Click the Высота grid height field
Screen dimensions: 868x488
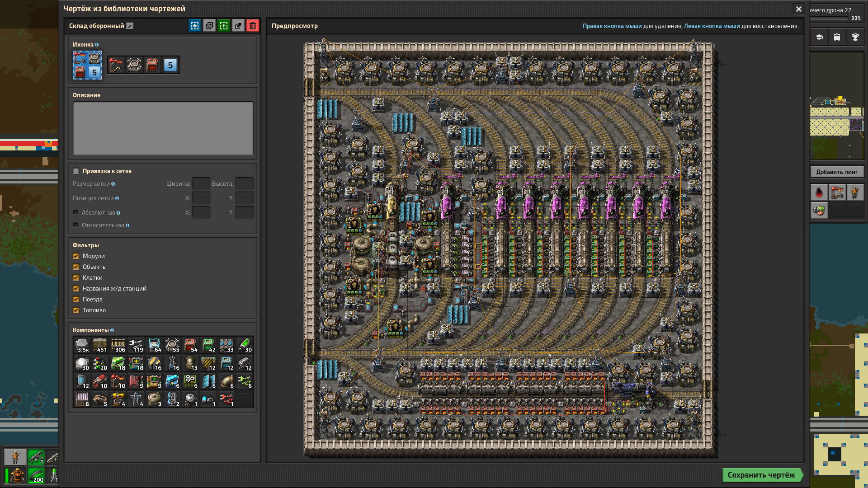click(x=245, y=183)
